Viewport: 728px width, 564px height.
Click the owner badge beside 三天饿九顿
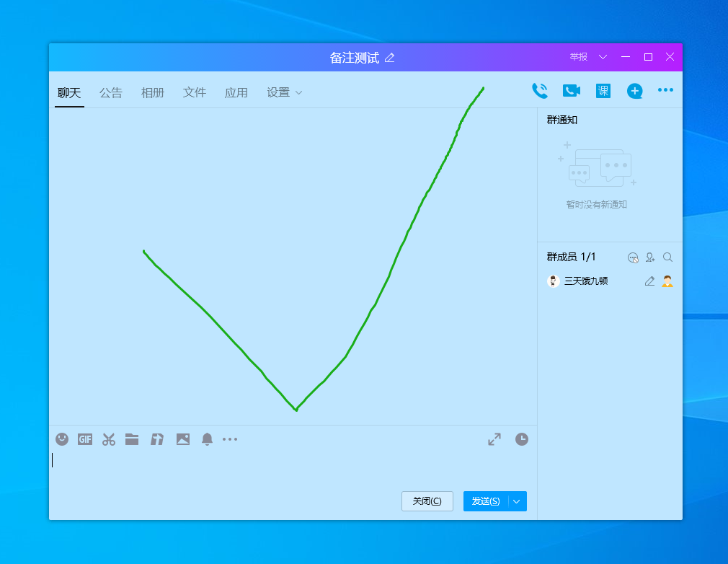point(667,281)
